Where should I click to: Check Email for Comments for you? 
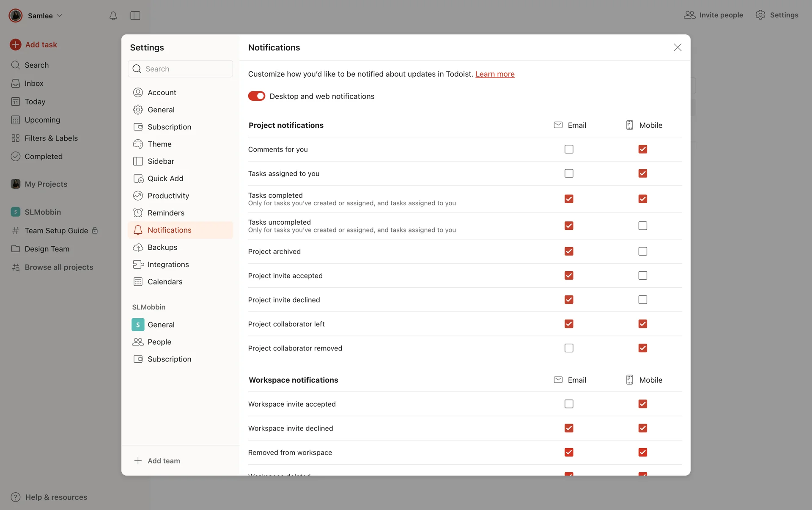pyautogui.click(x=569, y=149)
